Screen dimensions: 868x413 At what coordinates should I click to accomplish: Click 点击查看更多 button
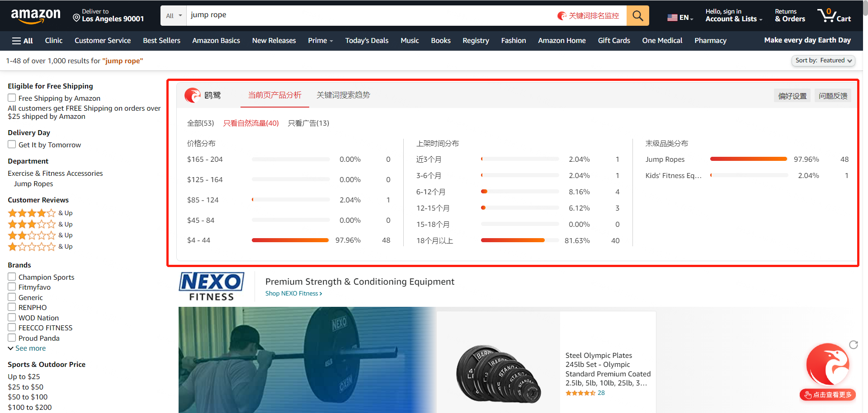828,394
